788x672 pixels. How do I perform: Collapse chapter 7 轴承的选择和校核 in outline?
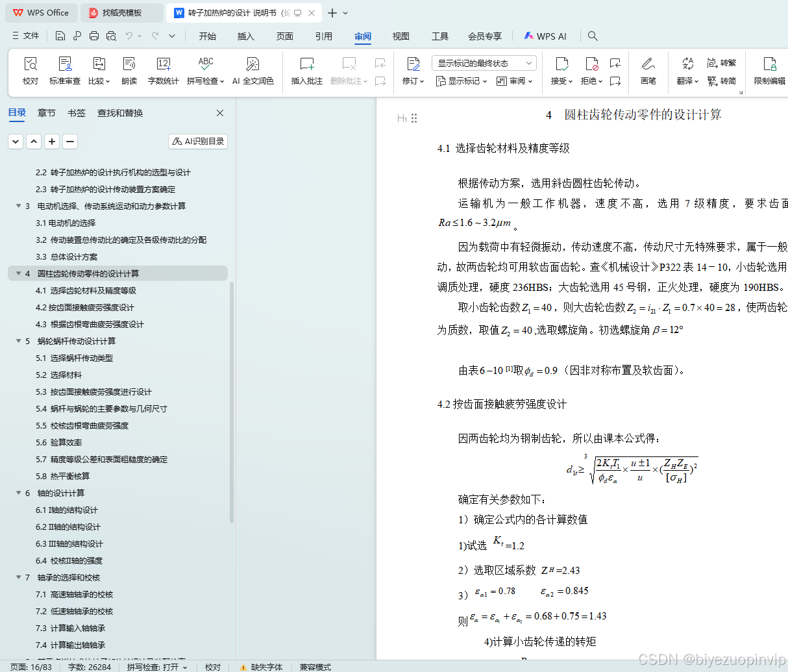tap(18, 577)
